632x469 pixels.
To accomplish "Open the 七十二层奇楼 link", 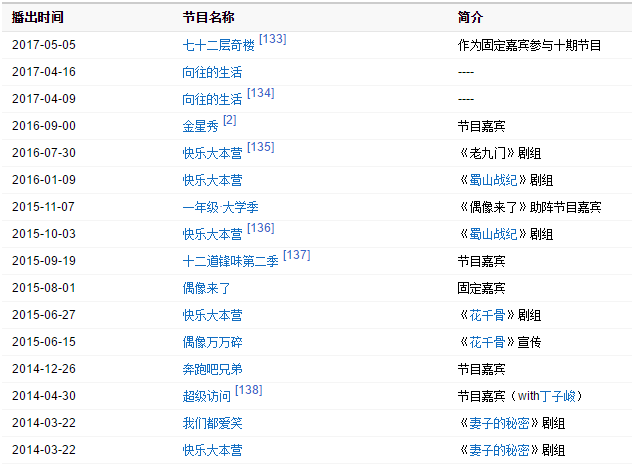I will click(x=218, y=45).
